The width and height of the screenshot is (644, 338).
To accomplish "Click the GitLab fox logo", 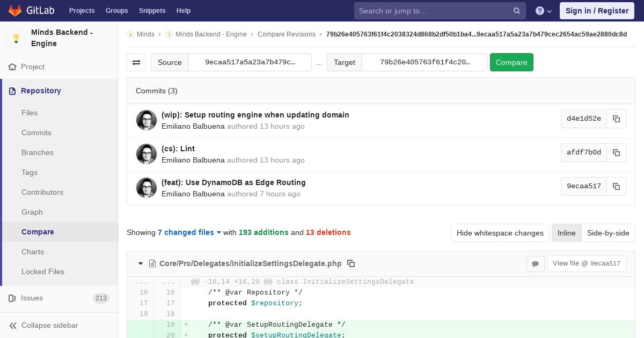I will coord(15,10).
